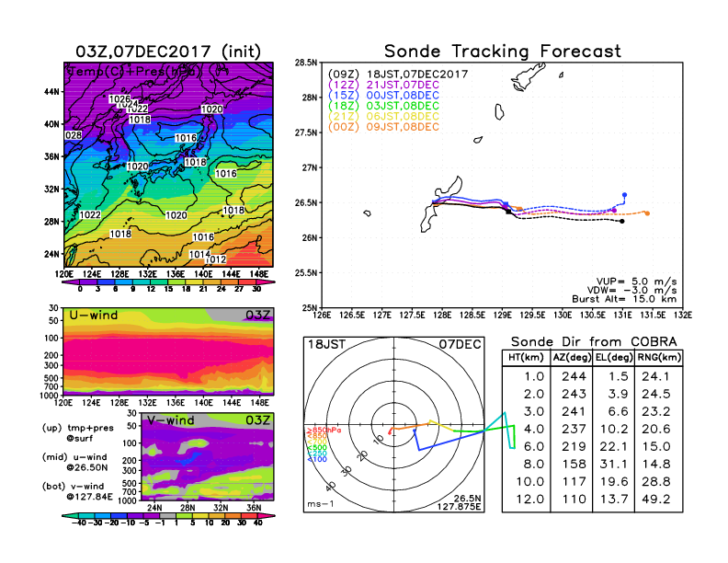Image resolution: width=728 pixels, height=563 pixels.
Task: Click the 'AZ(deg)' column header
Action: 572,358
